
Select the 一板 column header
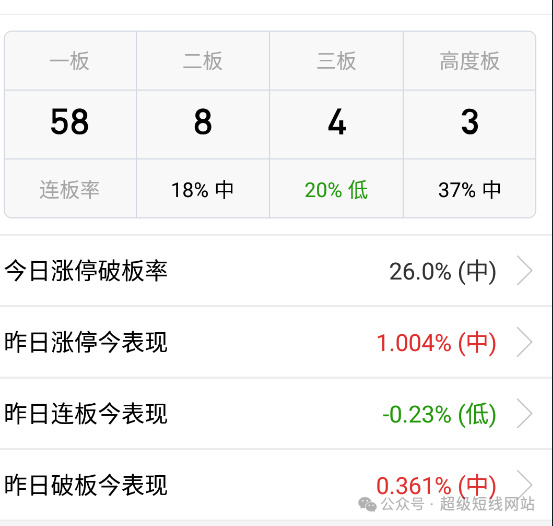pos(69,61)
